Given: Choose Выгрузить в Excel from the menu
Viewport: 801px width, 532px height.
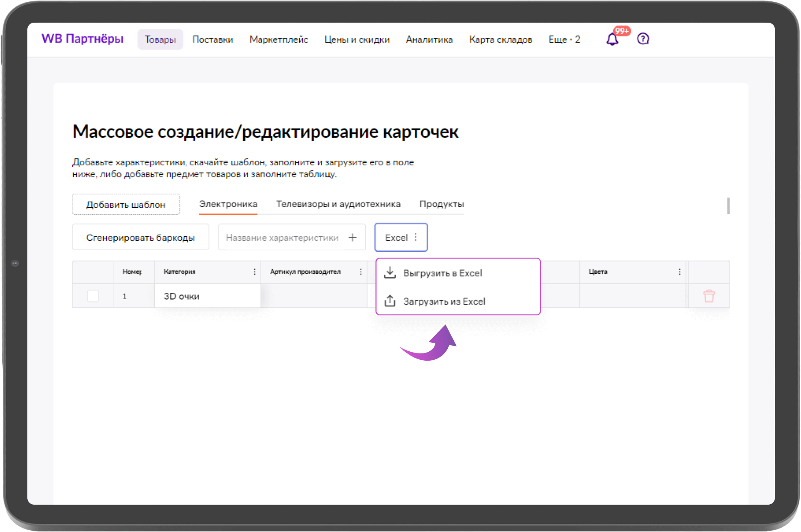Looking at the screenshot, I should pyautogui.click(x=443, y=273).
